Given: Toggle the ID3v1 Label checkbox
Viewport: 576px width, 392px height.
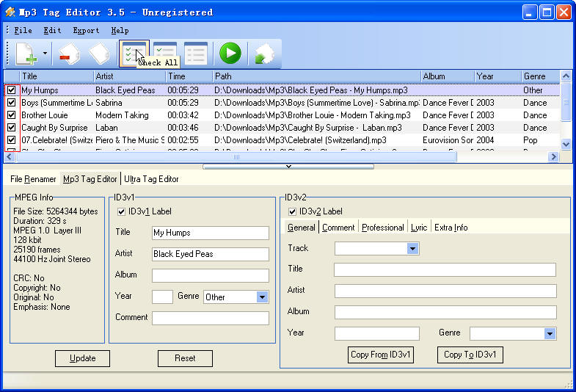Looking at the screenshot, I should click(x=121, y=211).
